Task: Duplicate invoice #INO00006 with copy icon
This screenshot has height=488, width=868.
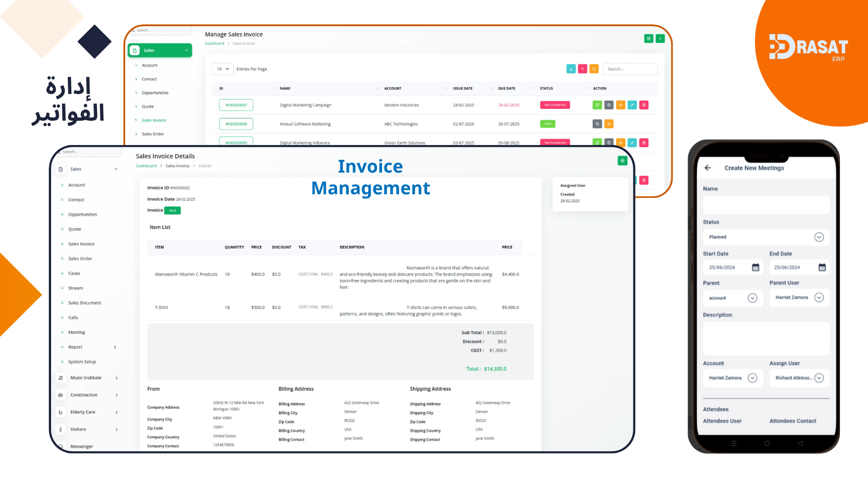Action: 597,124
